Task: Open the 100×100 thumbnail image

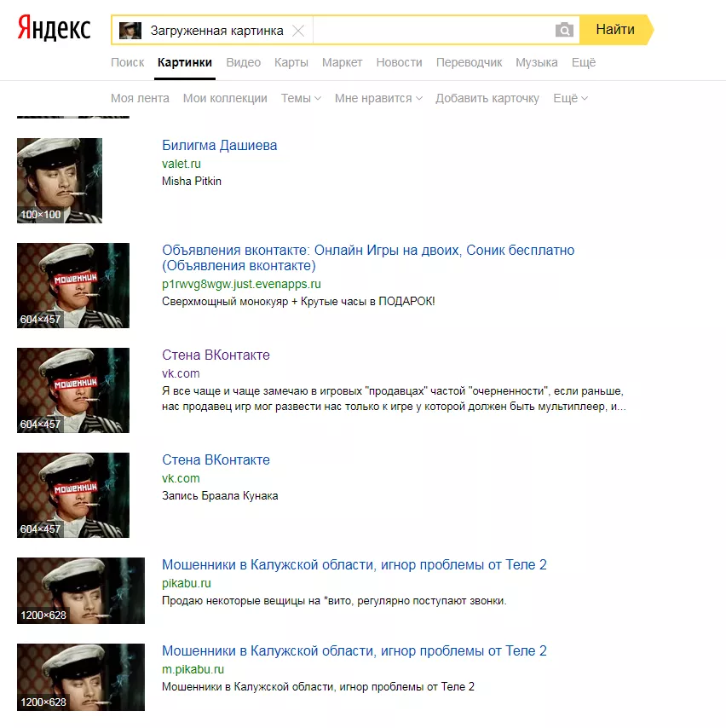Action: (x=60, y=181)
